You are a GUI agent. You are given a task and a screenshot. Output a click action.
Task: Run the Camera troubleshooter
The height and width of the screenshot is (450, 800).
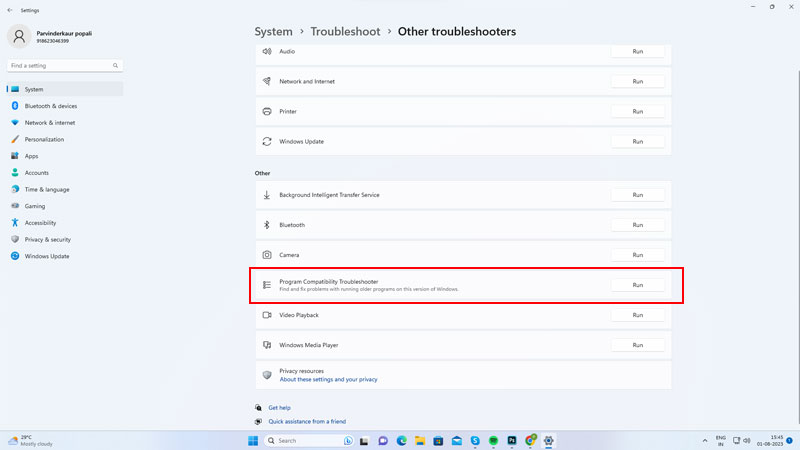pyautogui.click(x=638, y=255)
